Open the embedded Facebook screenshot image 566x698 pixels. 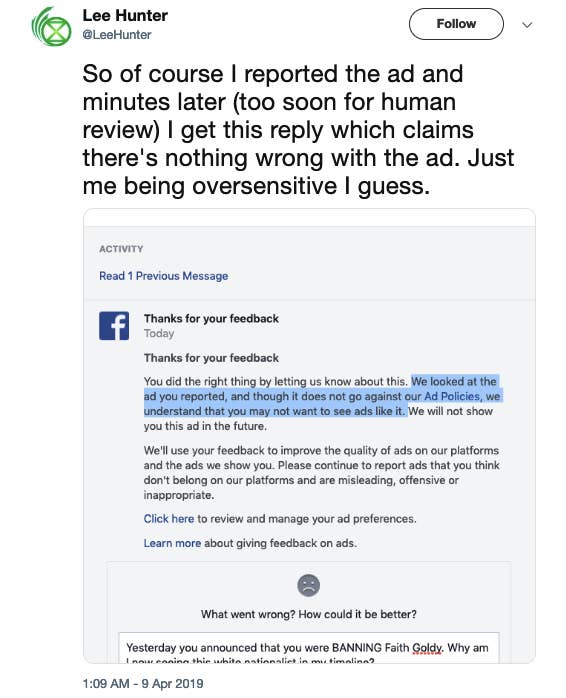click(309, 436)
